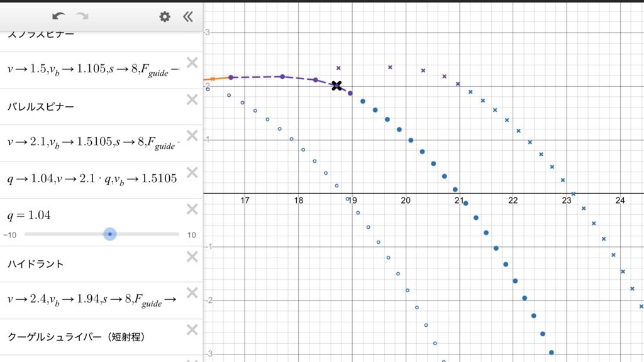Select the ハイドラント note text
644x362 pixels.
tap(36, 264)
